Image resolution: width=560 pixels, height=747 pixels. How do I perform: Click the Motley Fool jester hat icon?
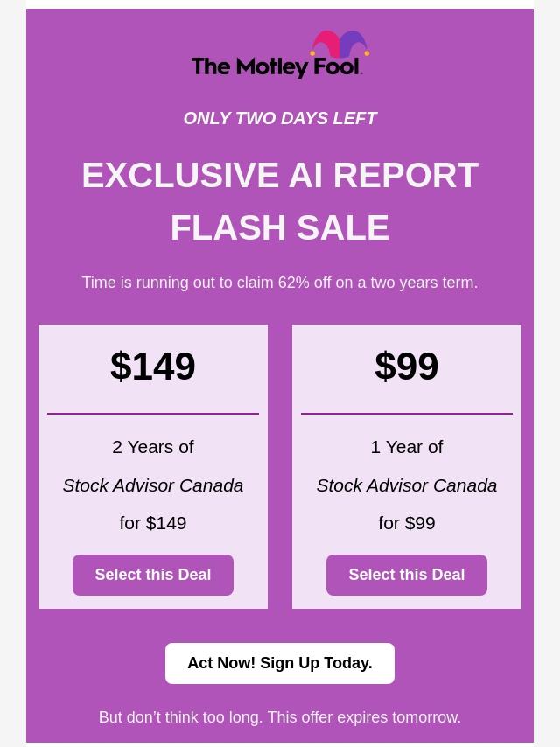[339, 45]
